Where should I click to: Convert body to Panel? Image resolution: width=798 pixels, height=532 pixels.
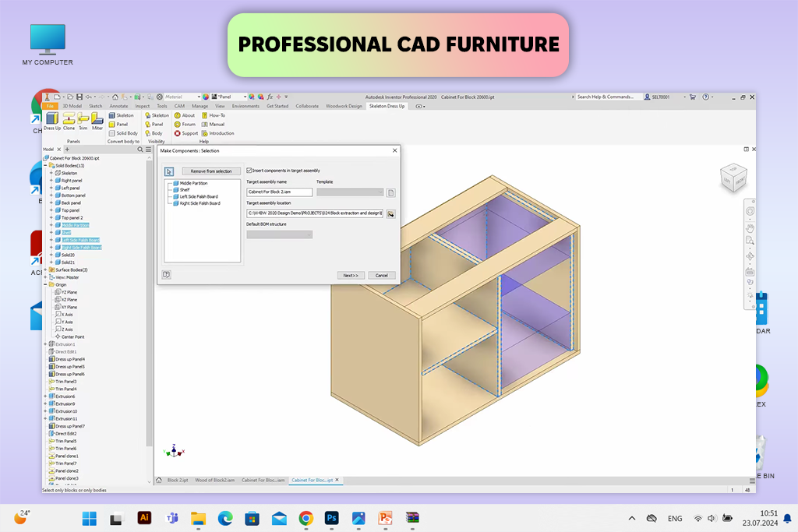[118, 124]
